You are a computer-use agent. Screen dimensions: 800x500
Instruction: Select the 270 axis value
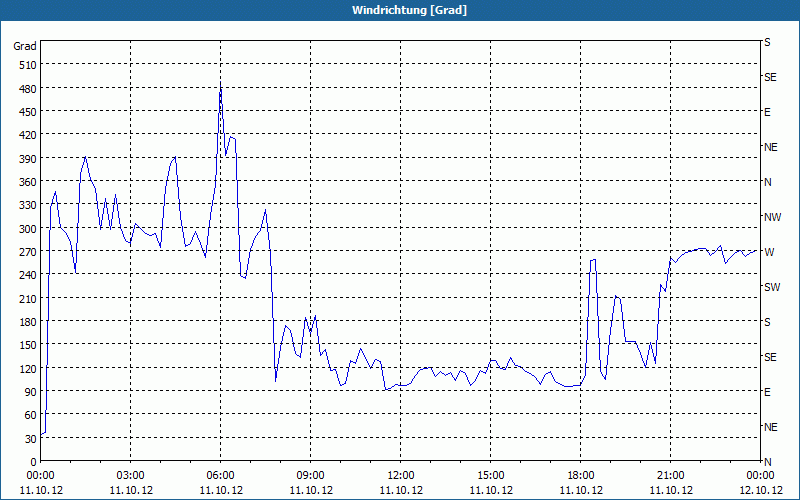tap(28, 252)
